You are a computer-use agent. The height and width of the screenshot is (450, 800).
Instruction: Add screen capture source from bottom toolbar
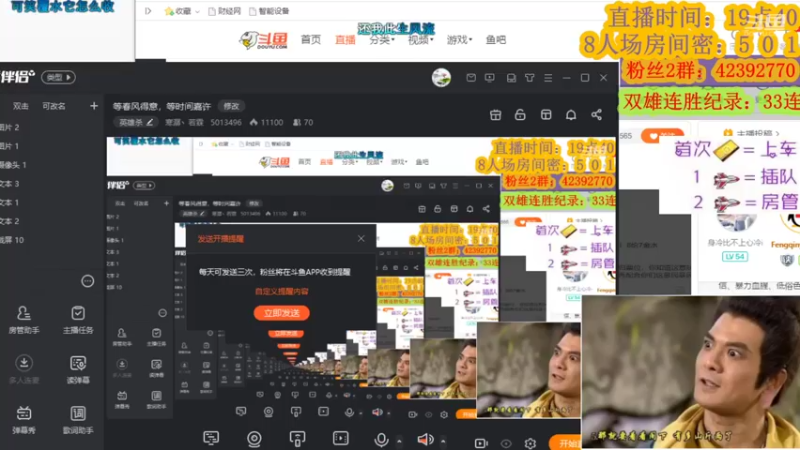[211, 438]
